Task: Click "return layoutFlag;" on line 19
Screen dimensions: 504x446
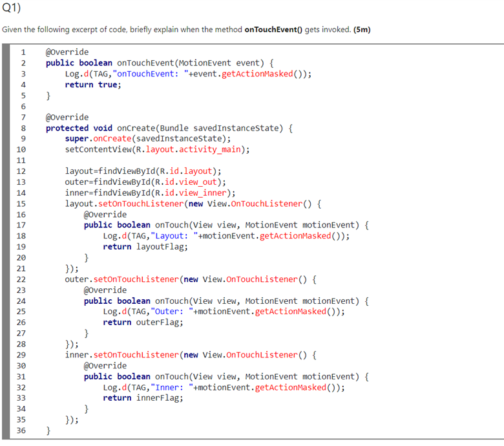Action: [x=145, y=247]
